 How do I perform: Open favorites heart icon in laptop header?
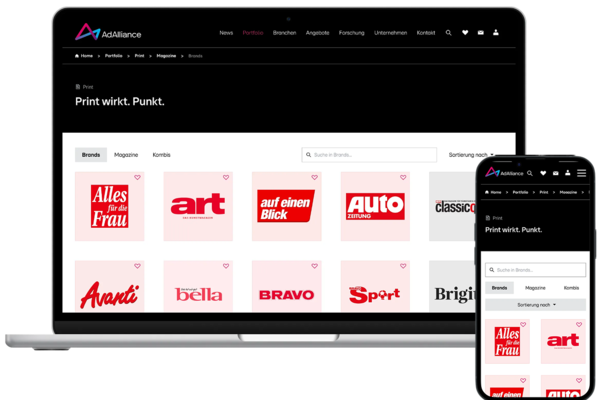[465, 33]
